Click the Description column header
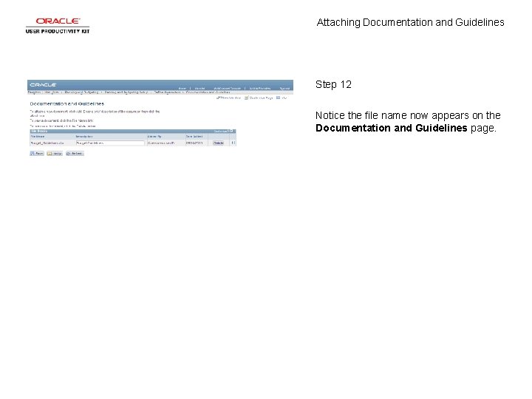The image size is (532, 399). [84, 137]
